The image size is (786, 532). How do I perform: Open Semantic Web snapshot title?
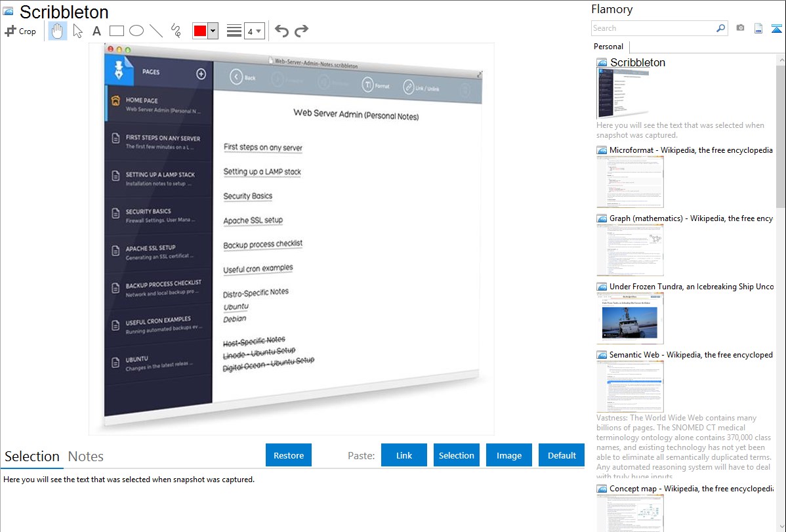[691, 354]
